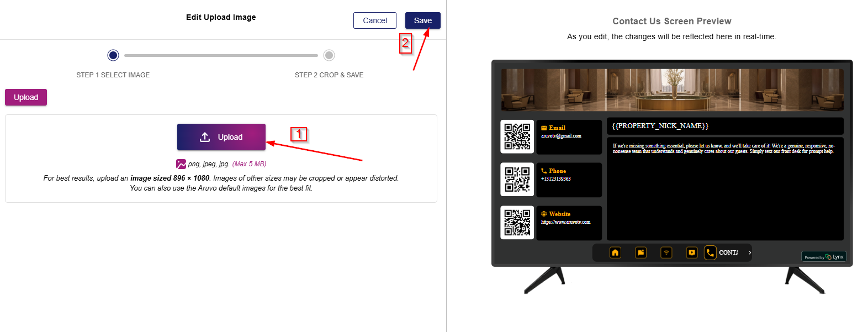Click the aruvotv@gmail.com email address
868x332 pixels.
(x=561, y=136)
